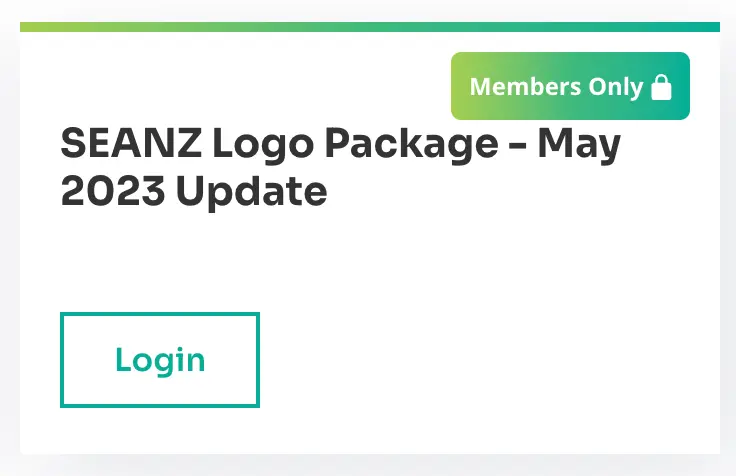
Task: Click the Login button
Action: (160, 360)
